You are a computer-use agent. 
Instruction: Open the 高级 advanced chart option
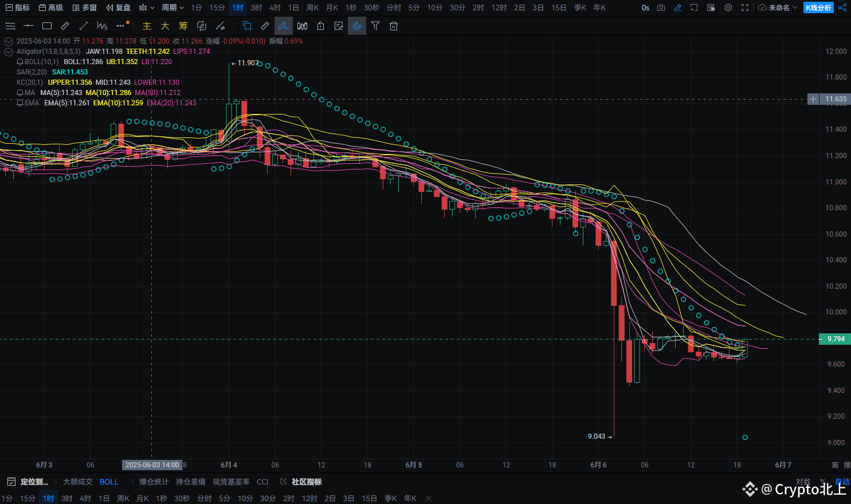(50, 7)
